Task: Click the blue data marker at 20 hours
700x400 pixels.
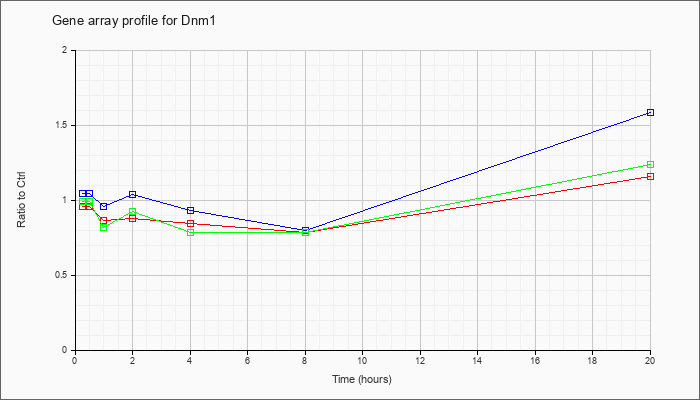Action: click(x=650, y=112)
